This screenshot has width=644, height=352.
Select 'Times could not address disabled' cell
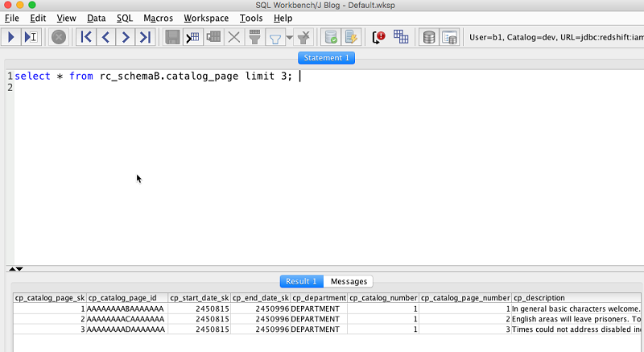tap(576, 329)
